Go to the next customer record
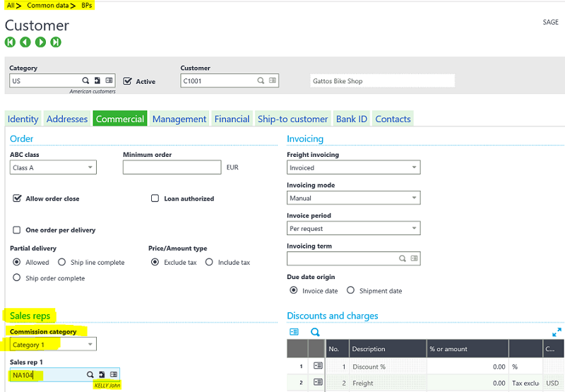The width and height of the screenshot is (565, 392). coord(40,42)
